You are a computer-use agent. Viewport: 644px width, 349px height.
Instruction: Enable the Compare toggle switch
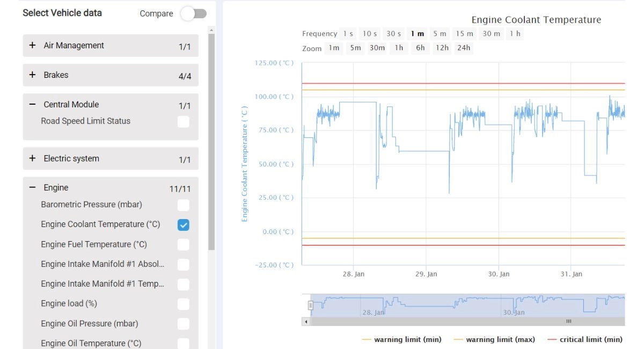(x=194, y=13)
